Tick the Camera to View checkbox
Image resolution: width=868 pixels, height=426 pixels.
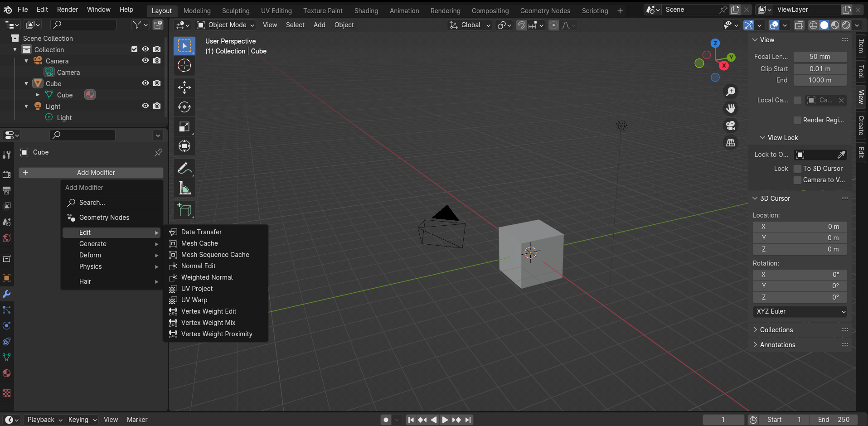[x=798, y=180]
